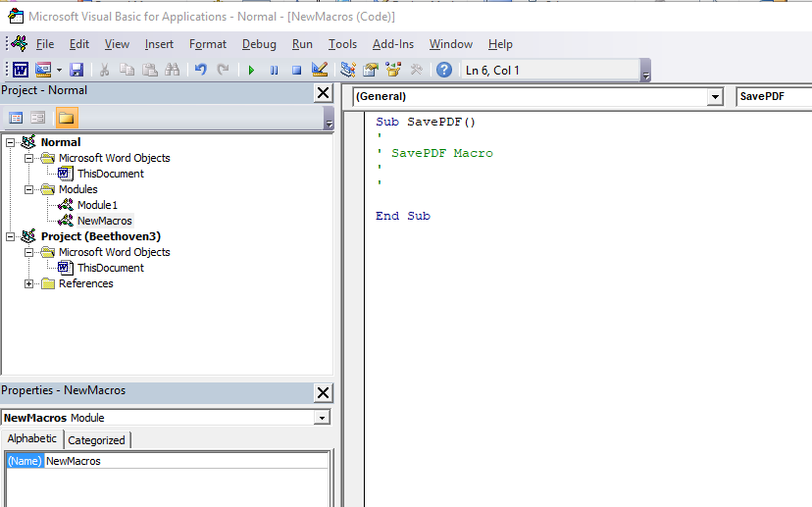Click the Reset stop icon
The width and height of the screenshot is (812, 507).
click(x=296, y=70)
